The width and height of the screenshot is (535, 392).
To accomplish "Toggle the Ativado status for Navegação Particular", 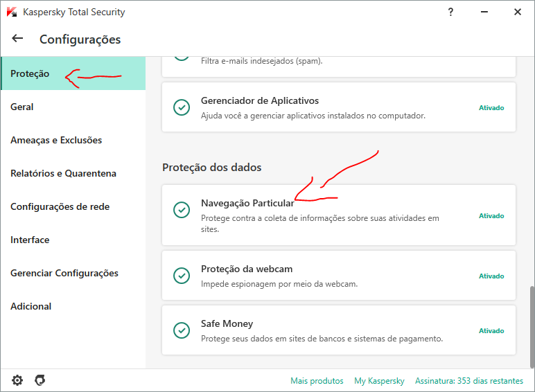I will 491,216.
